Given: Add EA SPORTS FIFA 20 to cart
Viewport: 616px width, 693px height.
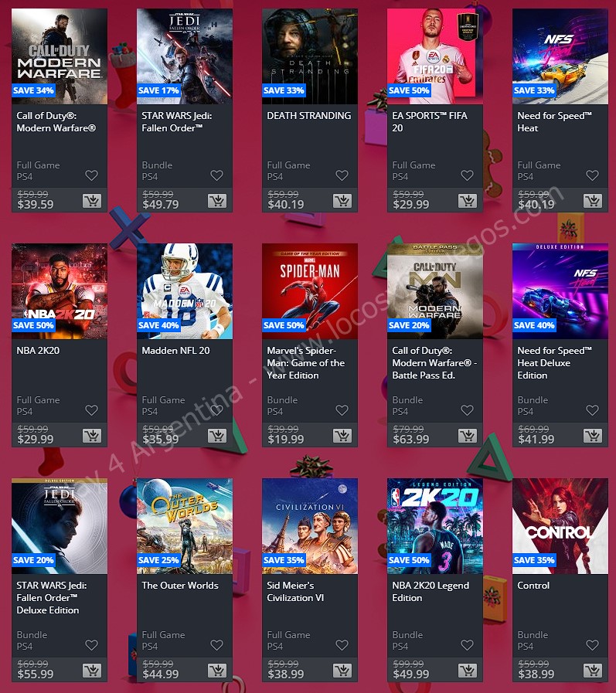Looking at the screenshot, I should (468, 201).
